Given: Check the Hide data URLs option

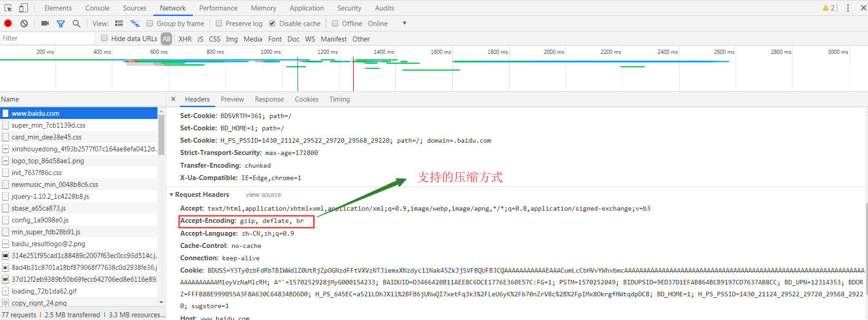Looking at the screenshot, I should [104, 38].
